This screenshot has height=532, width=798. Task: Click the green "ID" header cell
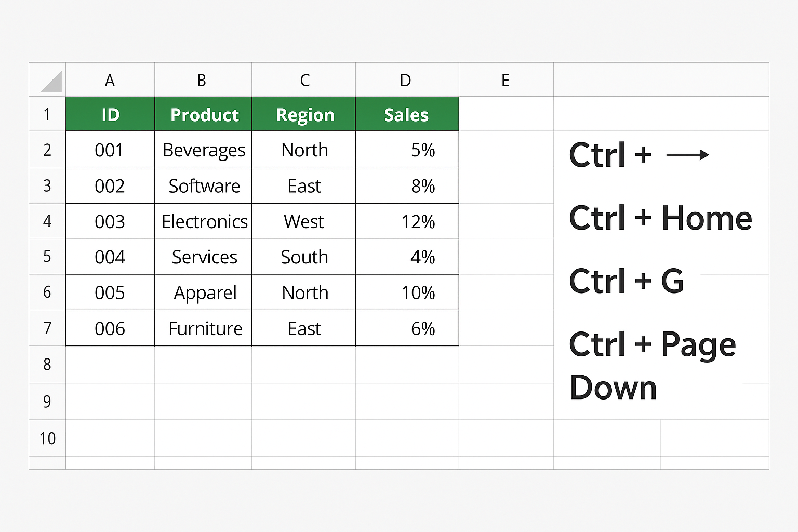pos(110,114)
